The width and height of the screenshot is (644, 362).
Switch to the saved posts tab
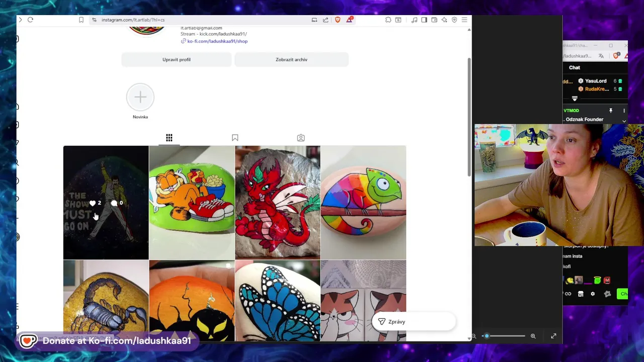click(x=235, y=138)
